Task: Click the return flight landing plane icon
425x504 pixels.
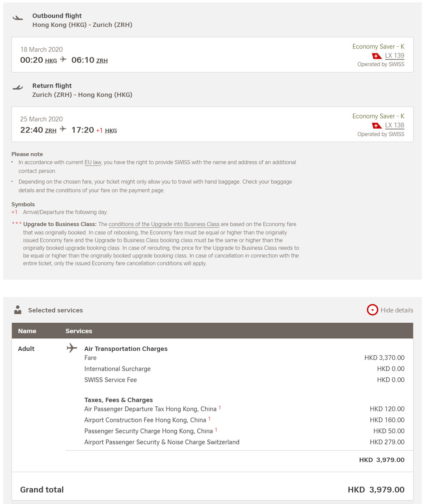Action: click(17, 87)
